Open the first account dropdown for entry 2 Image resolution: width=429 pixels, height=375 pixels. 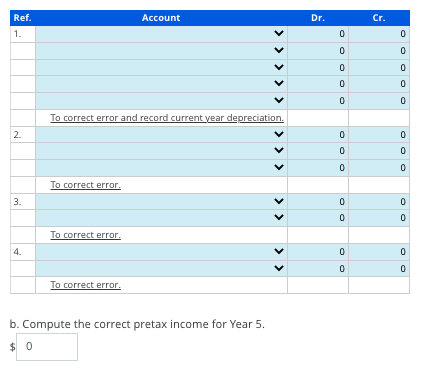tap(161, 135)
